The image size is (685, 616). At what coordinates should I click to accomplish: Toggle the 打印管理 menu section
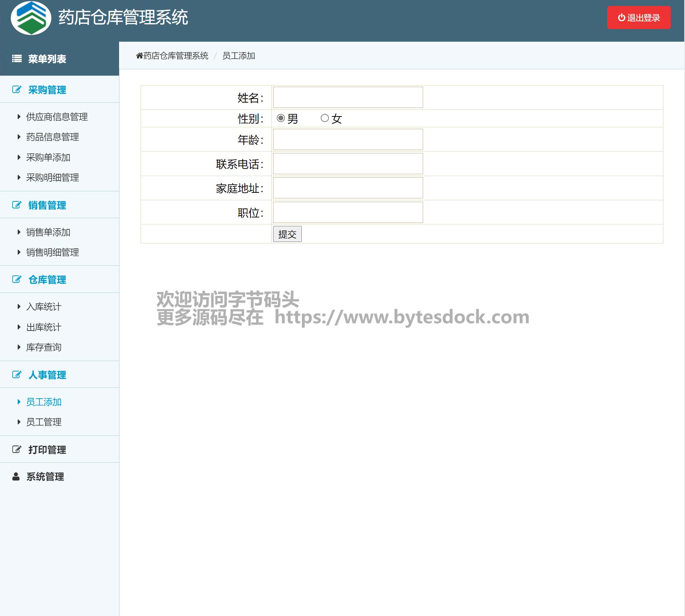pyautogui.click(x=47, y=450)
